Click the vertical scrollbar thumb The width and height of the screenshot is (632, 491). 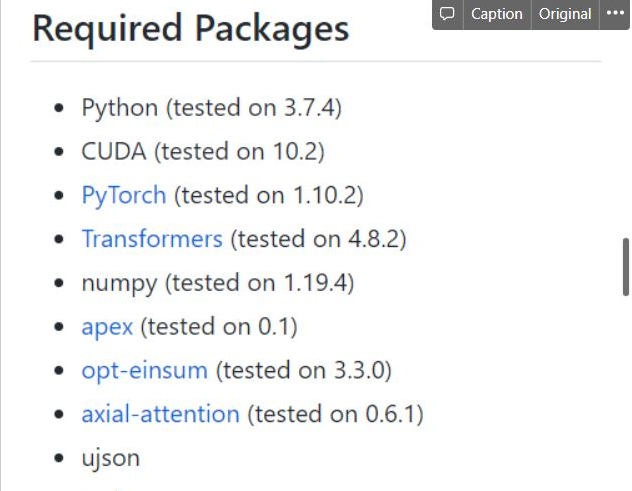[626, 267]
